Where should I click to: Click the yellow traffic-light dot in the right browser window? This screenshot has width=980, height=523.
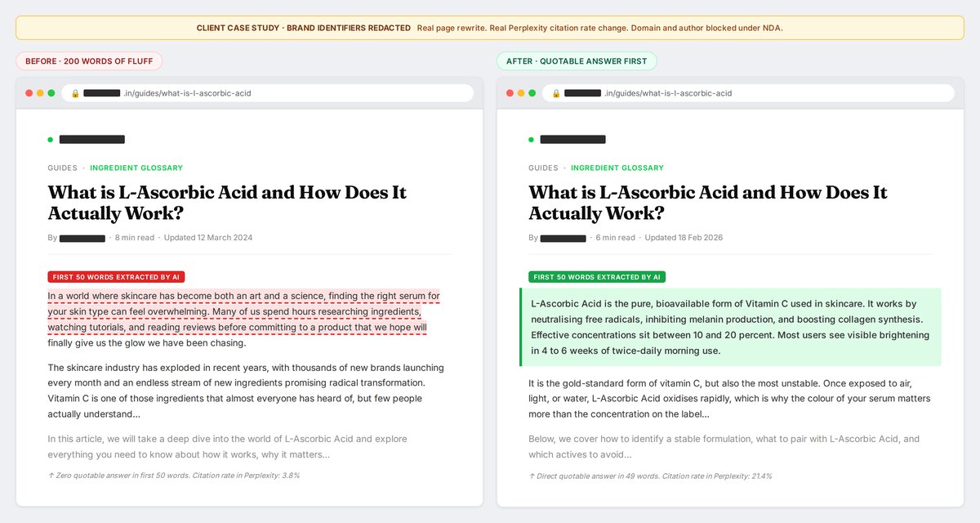[521, 93]
